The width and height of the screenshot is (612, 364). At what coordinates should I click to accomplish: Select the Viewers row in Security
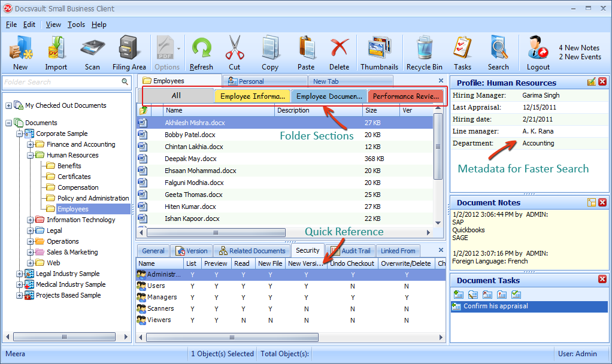[291, 320]
